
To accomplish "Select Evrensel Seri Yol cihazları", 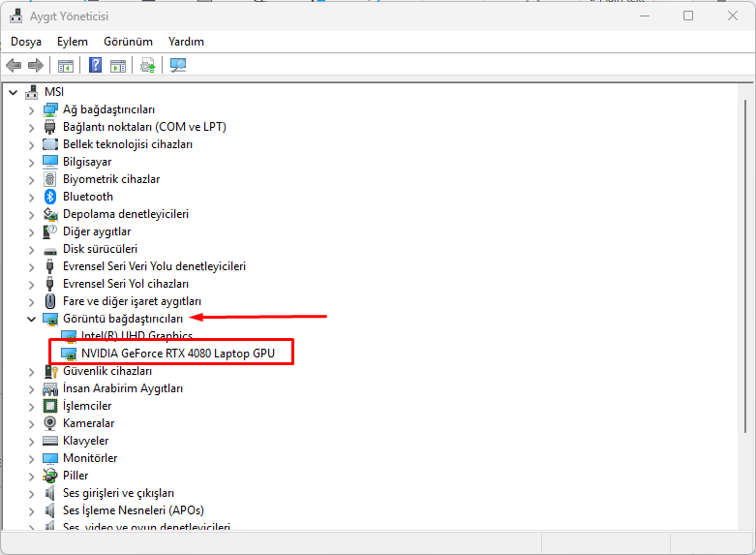I will (x=126, y=284).
